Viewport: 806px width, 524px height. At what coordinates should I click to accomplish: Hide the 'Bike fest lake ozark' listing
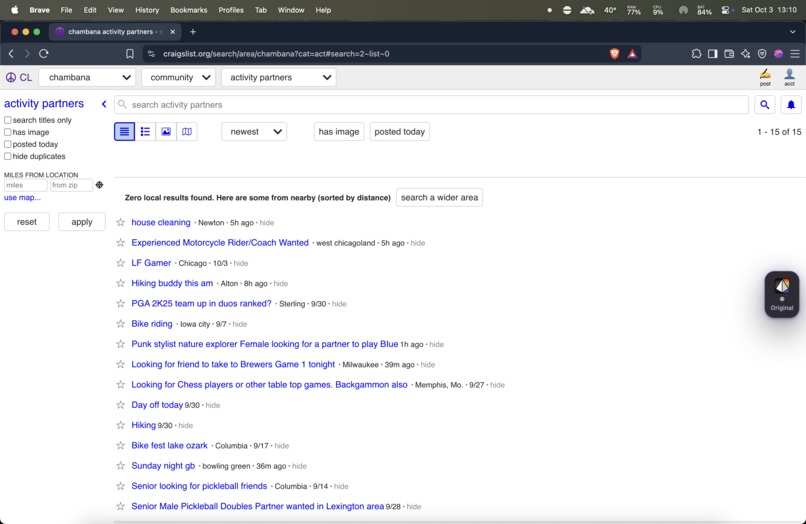tap(282, 446)
